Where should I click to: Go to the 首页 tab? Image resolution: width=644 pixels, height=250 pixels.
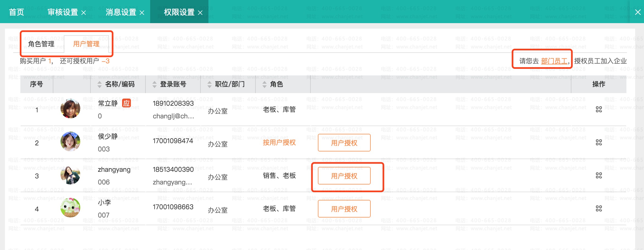(16, 12)
